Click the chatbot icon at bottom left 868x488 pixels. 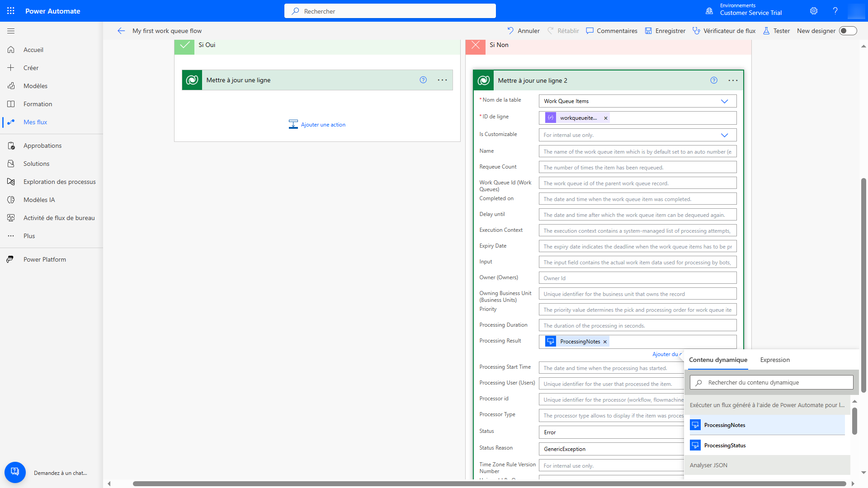click(15, 472)
